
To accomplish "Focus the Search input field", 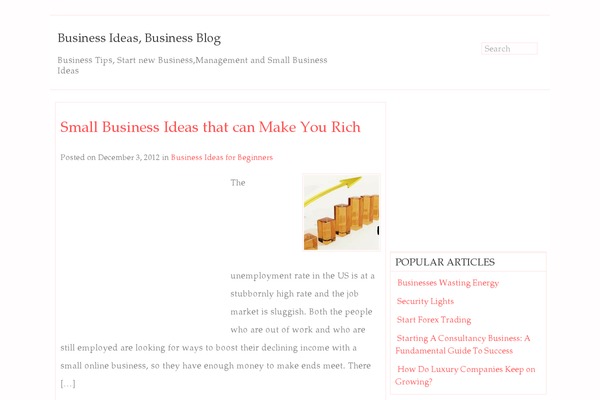I will click(509, 49).
